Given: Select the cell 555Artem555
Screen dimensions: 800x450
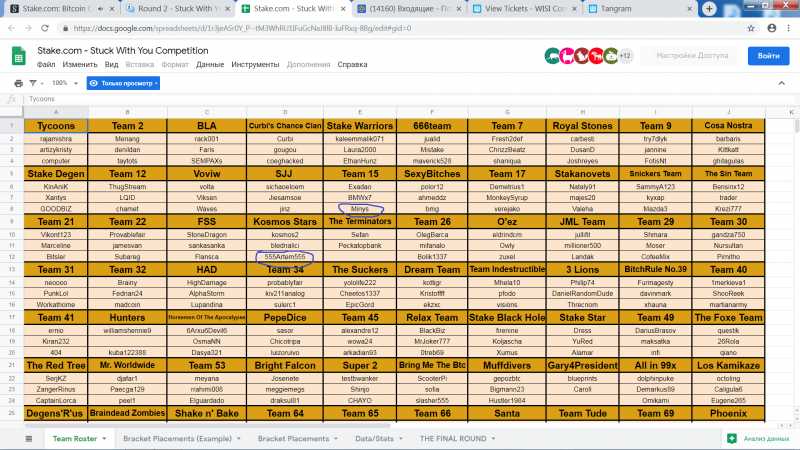Looking at the screenshot, I should (285, 257).
